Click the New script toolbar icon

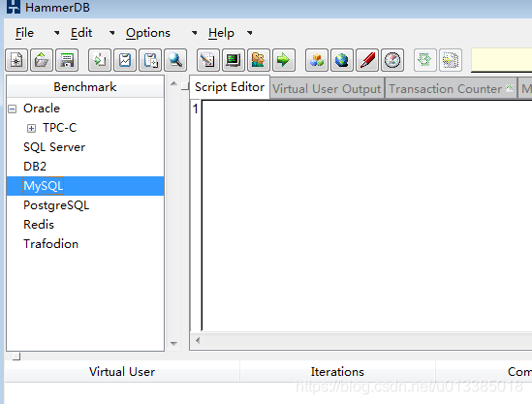coord(16,60)
